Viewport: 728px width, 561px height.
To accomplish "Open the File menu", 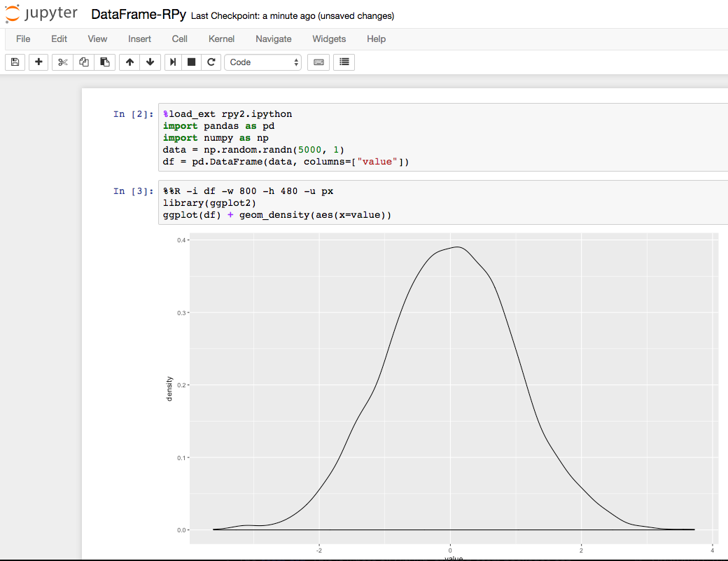I will click(x=23, y=39).
